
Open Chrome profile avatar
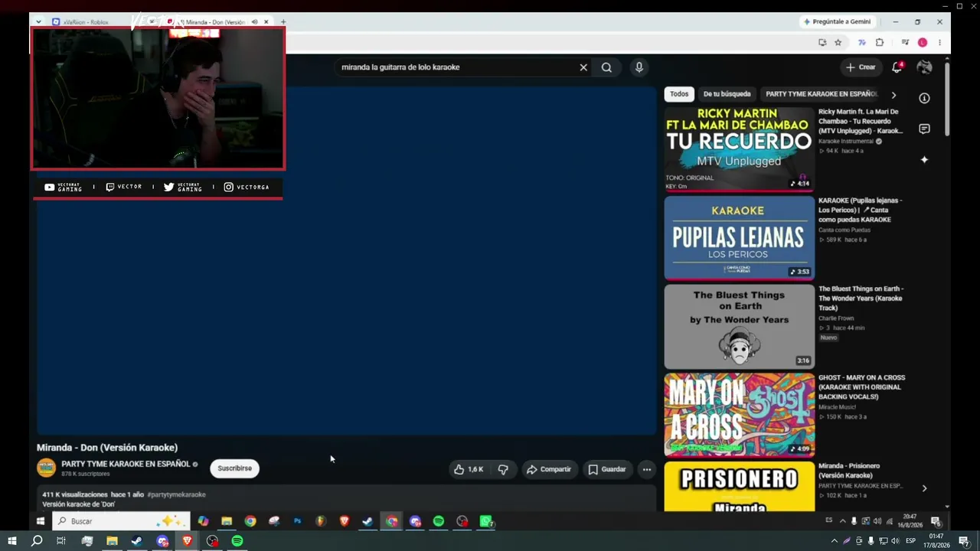(923, 43)
